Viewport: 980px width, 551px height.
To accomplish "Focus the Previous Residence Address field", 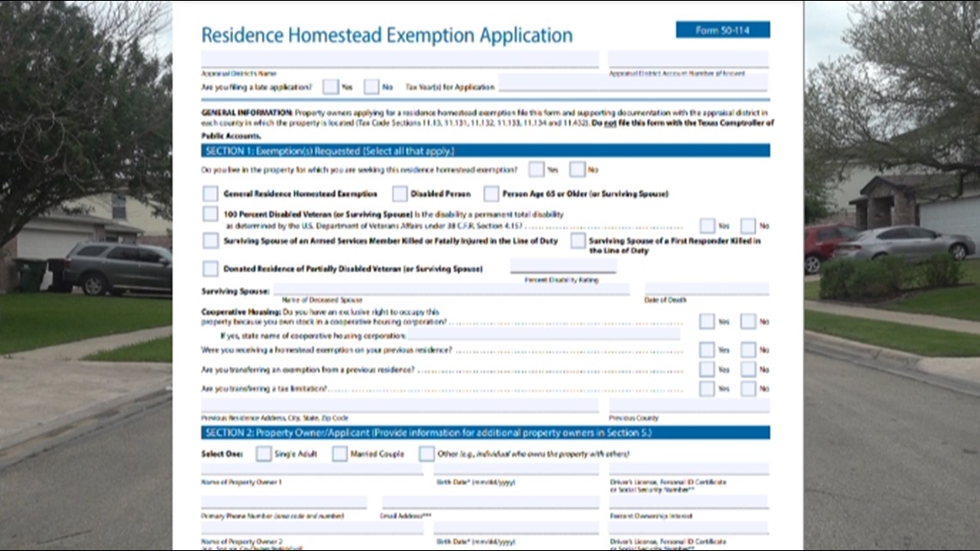I will [x=400, y=406].
